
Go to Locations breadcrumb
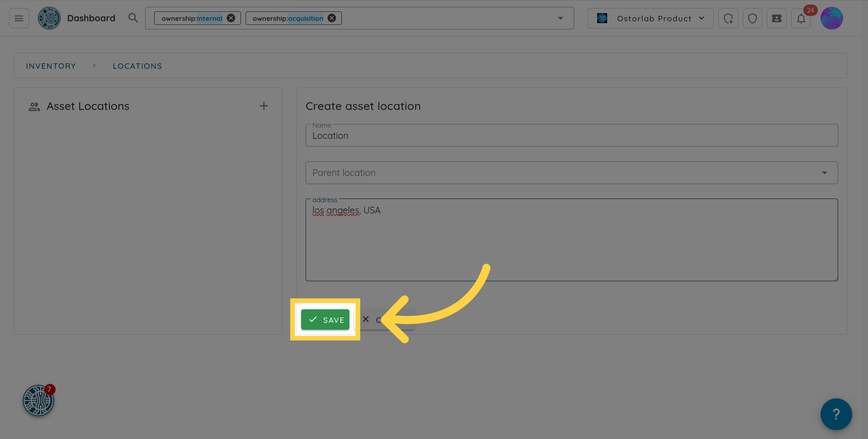(x=137, y=66)
